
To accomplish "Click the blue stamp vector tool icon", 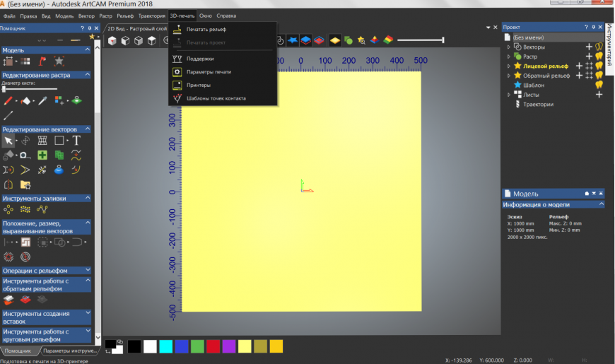I will (59, 170).
